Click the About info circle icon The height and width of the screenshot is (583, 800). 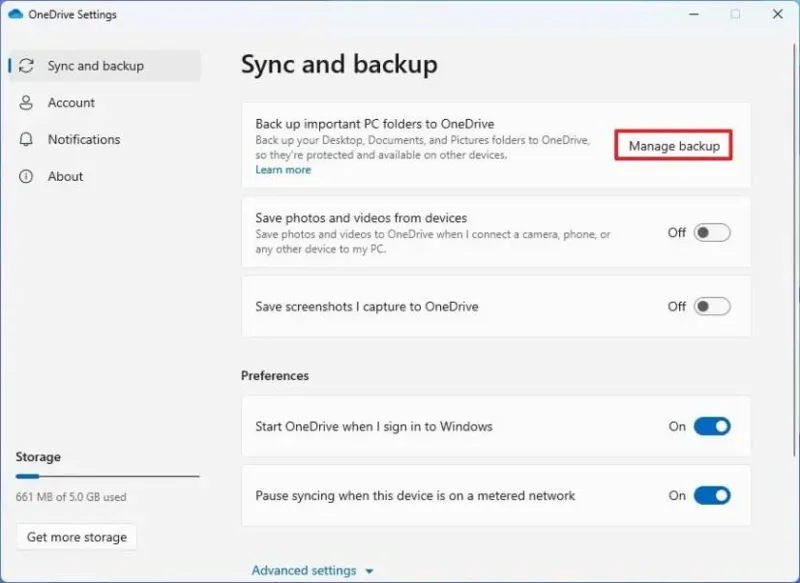click(26, 176)
